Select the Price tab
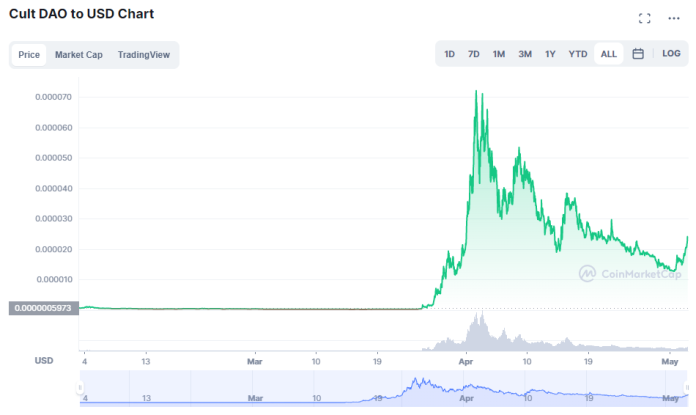The width and height of the screenshot is (696, 415). tap(29, 55)
